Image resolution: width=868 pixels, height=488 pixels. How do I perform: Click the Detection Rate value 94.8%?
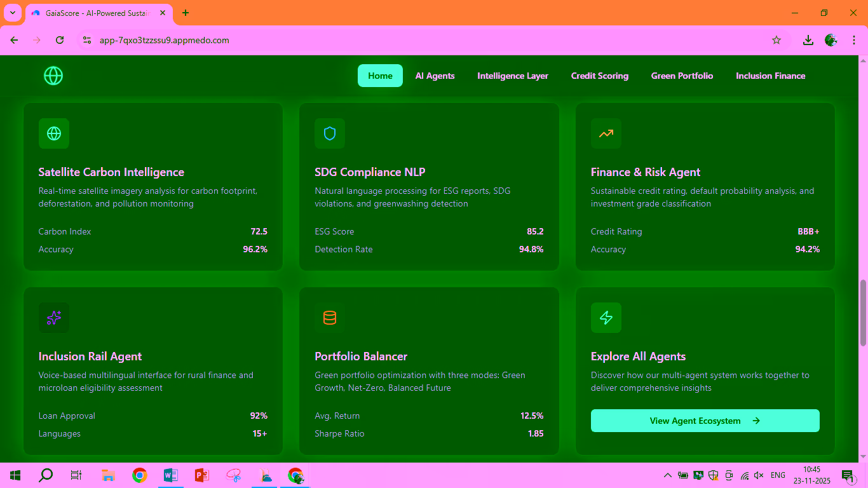point(531,249)
